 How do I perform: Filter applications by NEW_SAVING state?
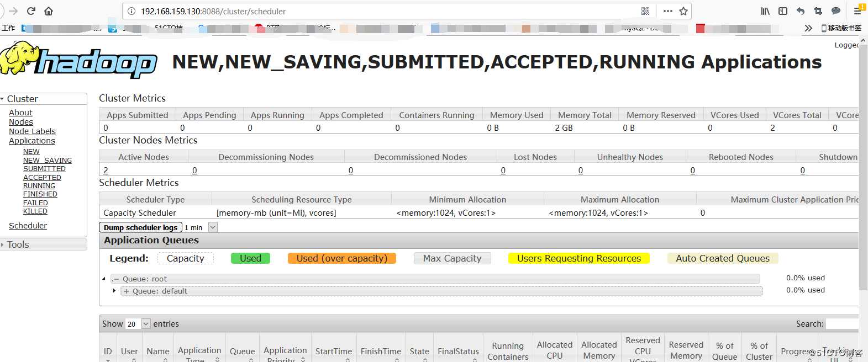[x=48, y=161]
